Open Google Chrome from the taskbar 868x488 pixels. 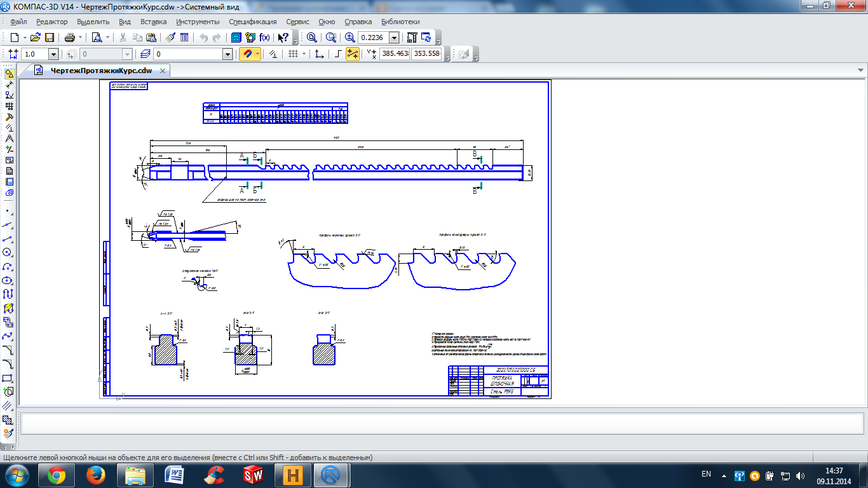click(x=56, y=475)
